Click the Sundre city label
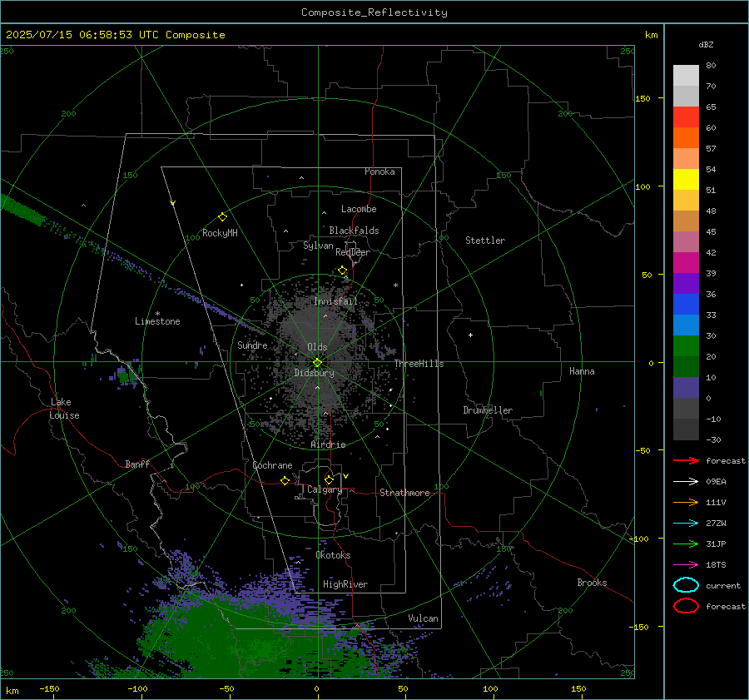 pyautogui.click(x=252, y=345)
